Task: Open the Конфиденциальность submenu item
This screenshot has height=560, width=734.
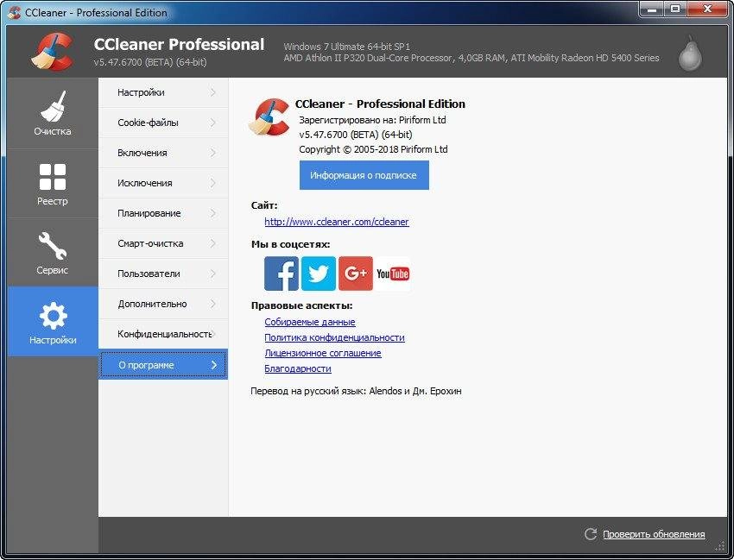Action: (x=163, y=334)
